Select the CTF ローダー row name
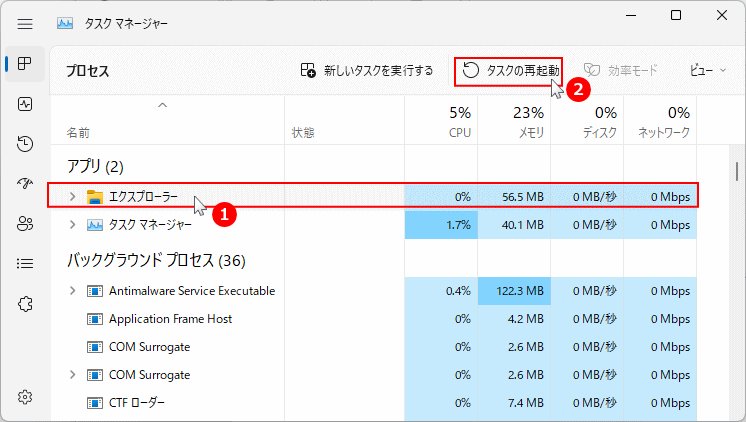746x422 pixels. 137,402
